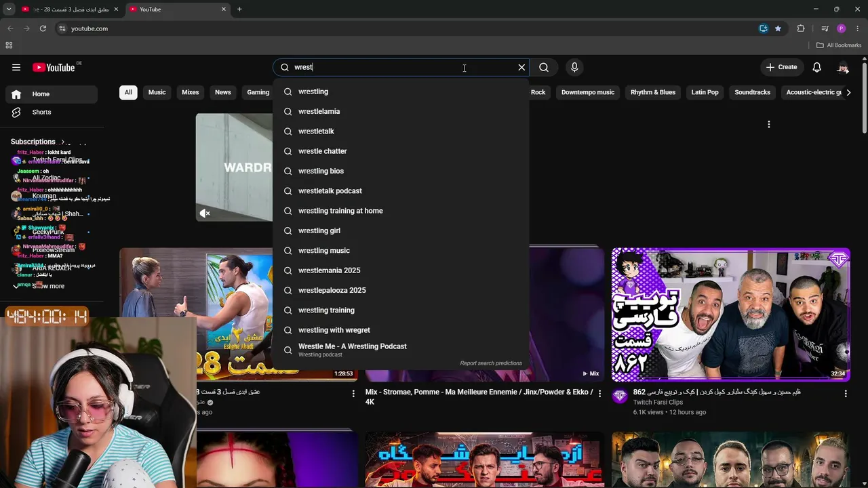Image resolution: width=868 pixels, height=488 pixels.
Task: Open the Chrome three-dot menu
Action: 859,28
